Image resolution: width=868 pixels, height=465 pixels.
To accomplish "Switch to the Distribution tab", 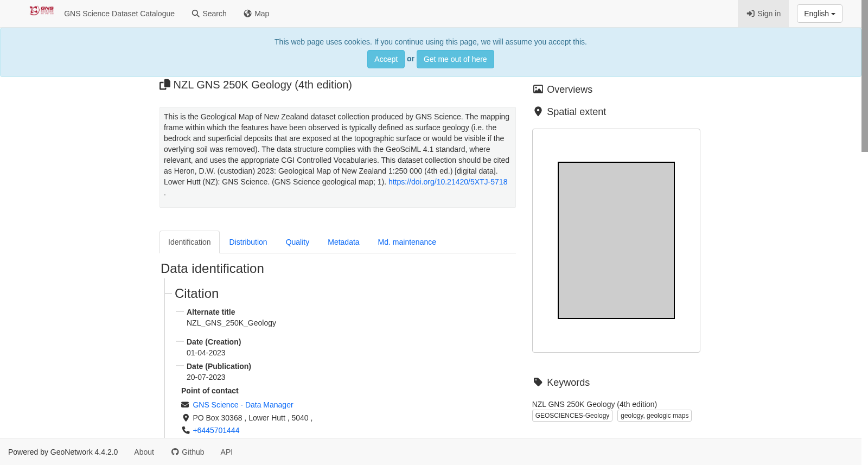I will (248, 242).
